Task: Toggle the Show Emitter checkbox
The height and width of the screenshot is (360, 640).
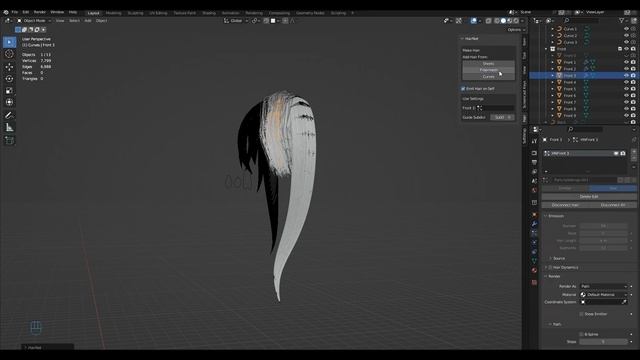Action: click(x=582, y=314)
